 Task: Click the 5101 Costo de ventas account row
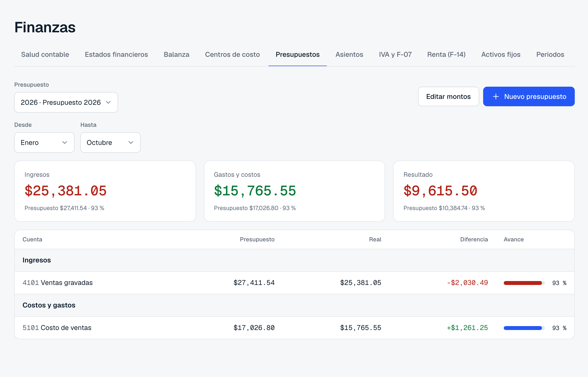click(294, 328)
